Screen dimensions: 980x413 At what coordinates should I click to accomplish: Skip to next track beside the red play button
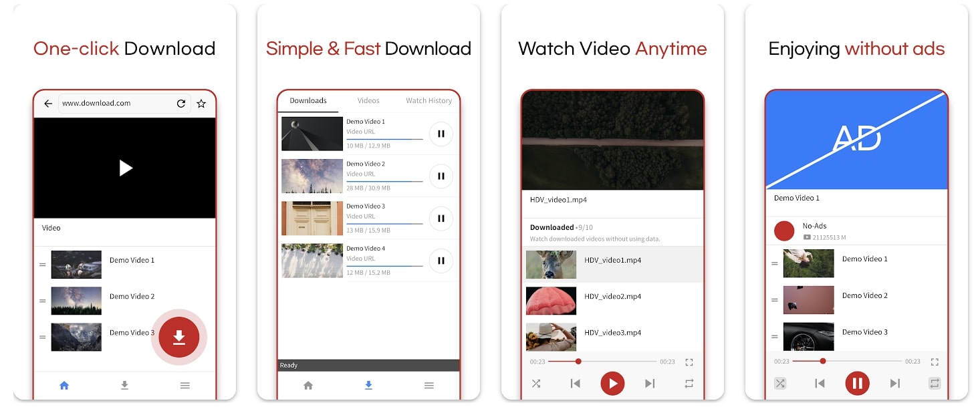coord(649,384)
